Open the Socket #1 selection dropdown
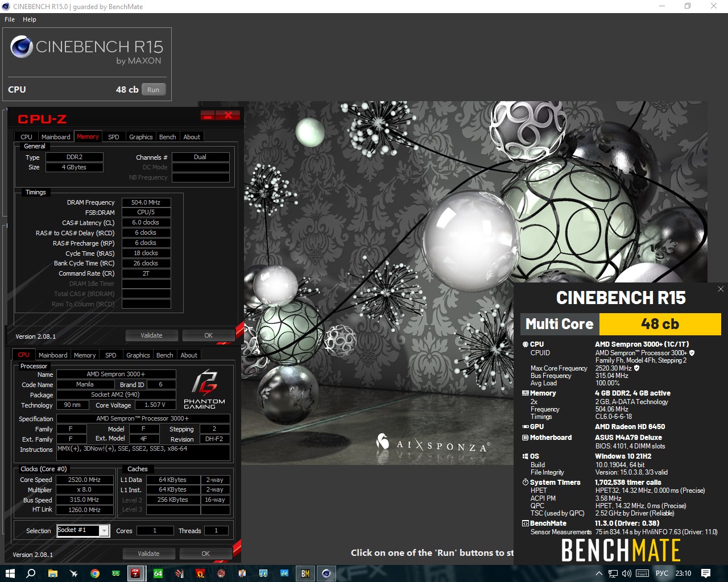The width and height of the screenshot is (728, 582). click(83, 530)
